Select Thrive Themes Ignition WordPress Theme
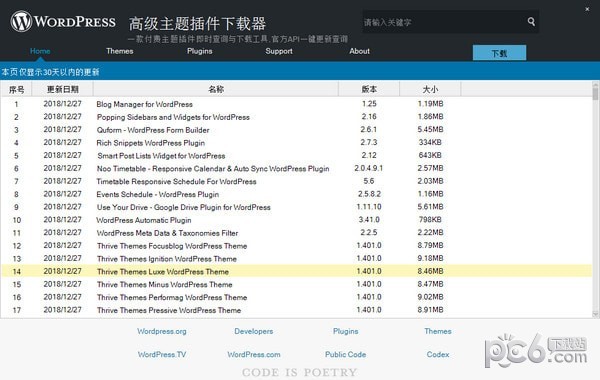This screenshot has width=600, height=380. (x=297, y=258)
